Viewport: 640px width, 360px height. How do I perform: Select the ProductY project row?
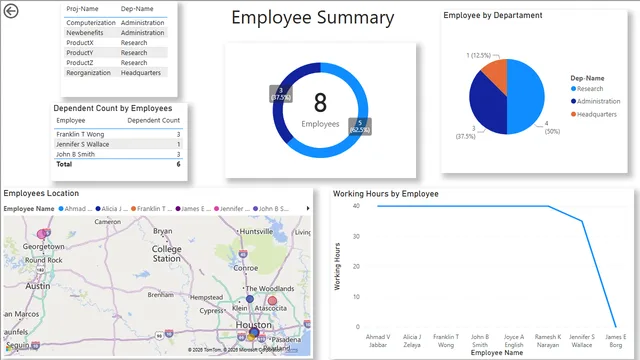(x=116, y=53)
